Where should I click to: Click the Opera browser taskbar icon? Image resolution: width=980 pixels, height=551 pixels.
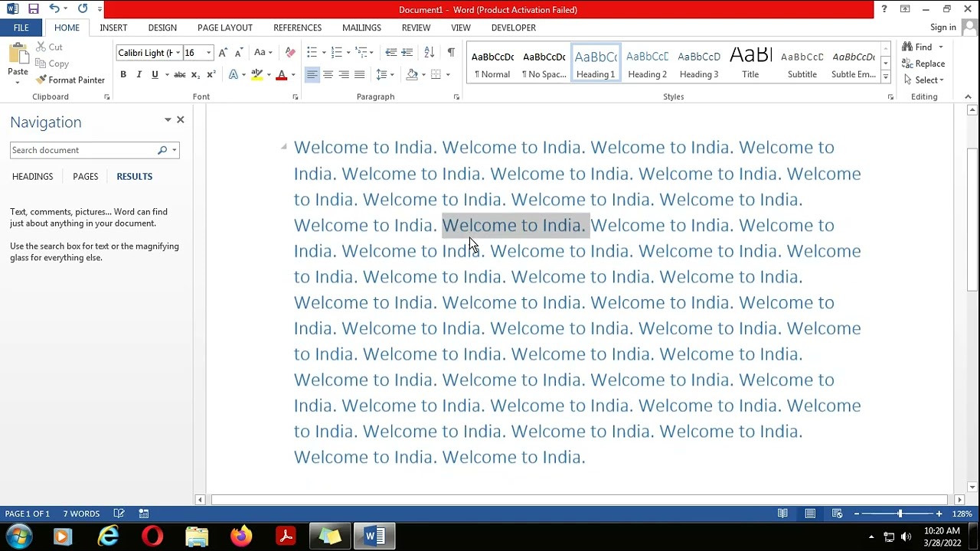152,536
